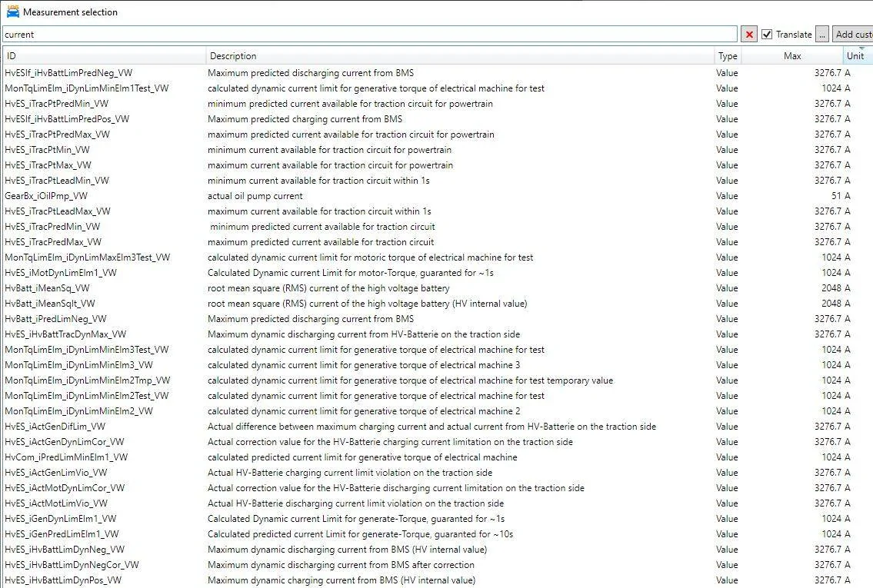
Task: Click description 'minimum current available for traction circuit within 1s'
Action: 318,181
